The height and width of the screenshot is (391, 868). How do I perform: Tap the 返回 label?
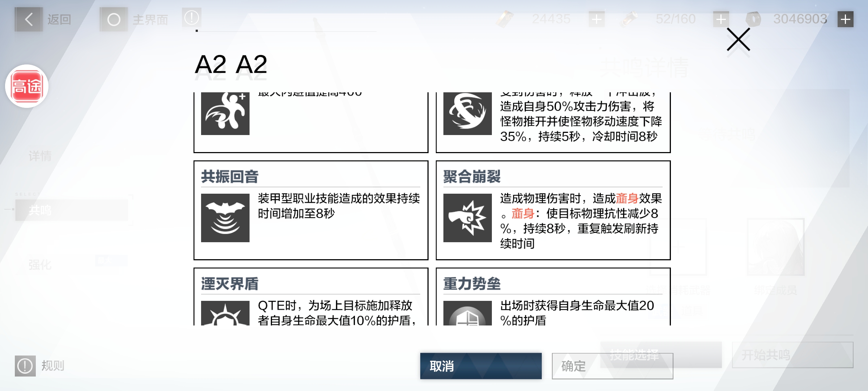[59, 20]
